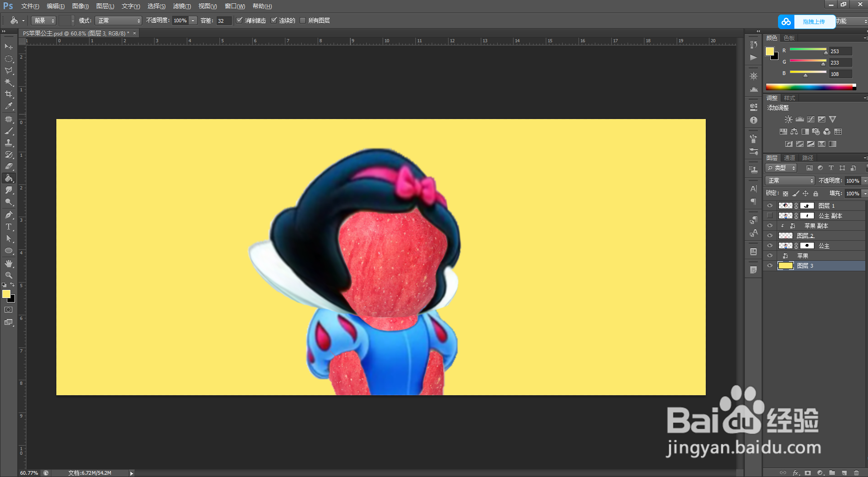
Task: Click the add layer mask button
Action: [808, 473]
